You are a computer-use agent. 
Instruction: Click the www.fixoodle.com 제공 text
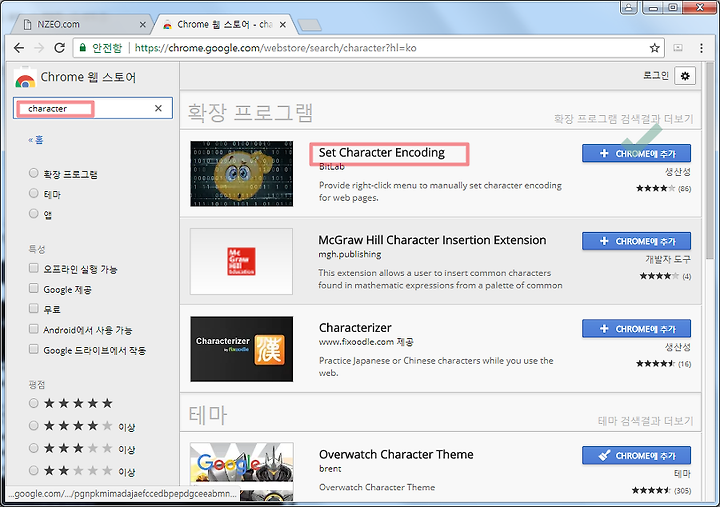pos(366,342)
